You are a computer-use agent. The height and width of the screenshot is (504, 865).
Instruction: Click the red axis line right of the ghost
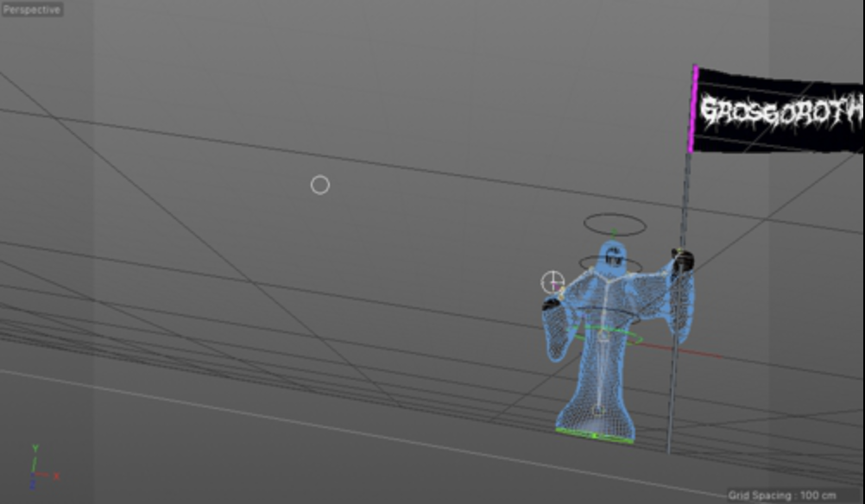[691, 350]
